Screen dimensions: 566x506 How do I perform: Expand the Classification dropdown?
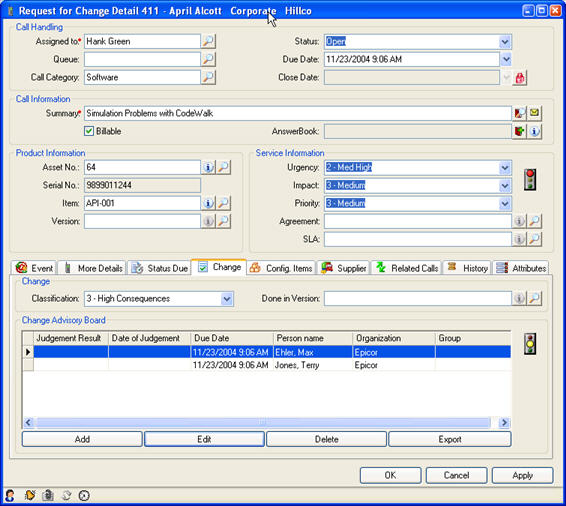227,299
